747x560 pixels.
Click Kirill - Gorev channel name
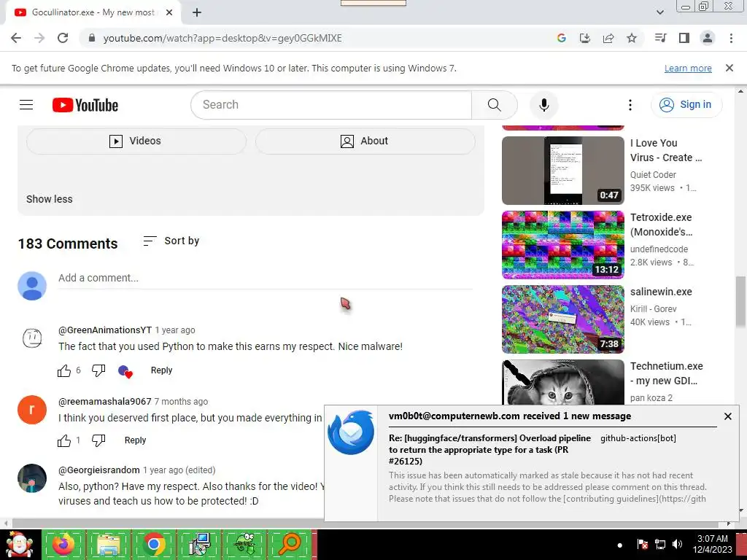(653, 309)
